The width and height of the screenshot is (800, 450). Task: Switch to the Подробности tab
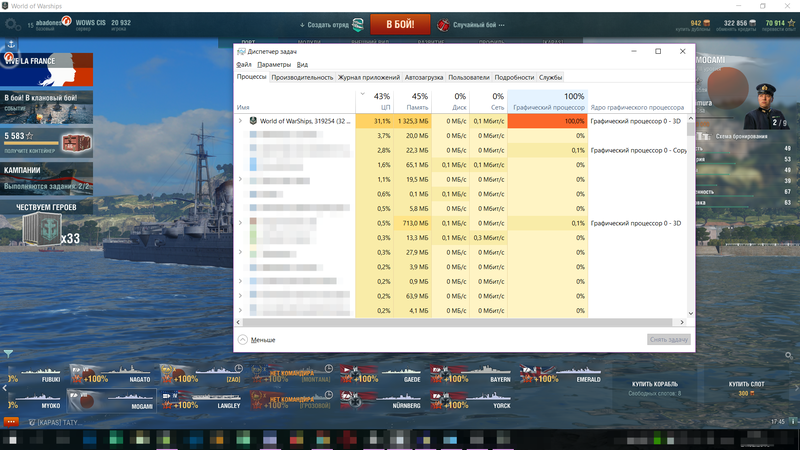[x=514, y=78]
